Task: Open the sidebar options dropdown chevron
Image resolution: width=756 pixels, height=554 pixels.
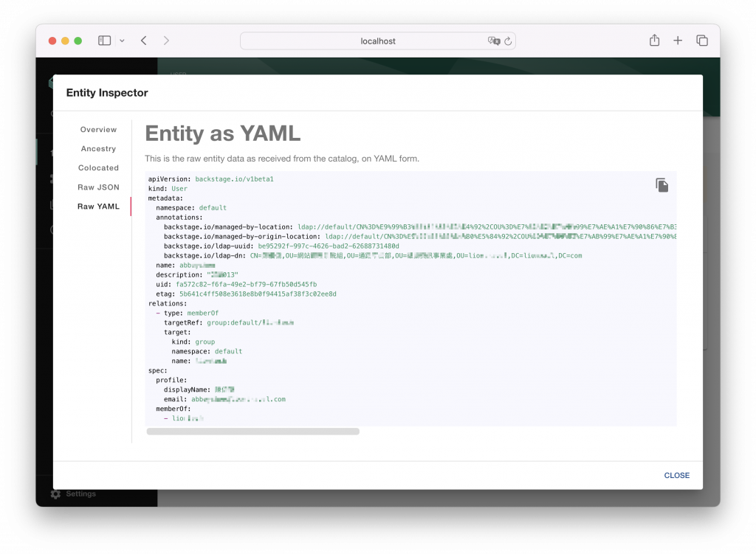Action: 122,41
